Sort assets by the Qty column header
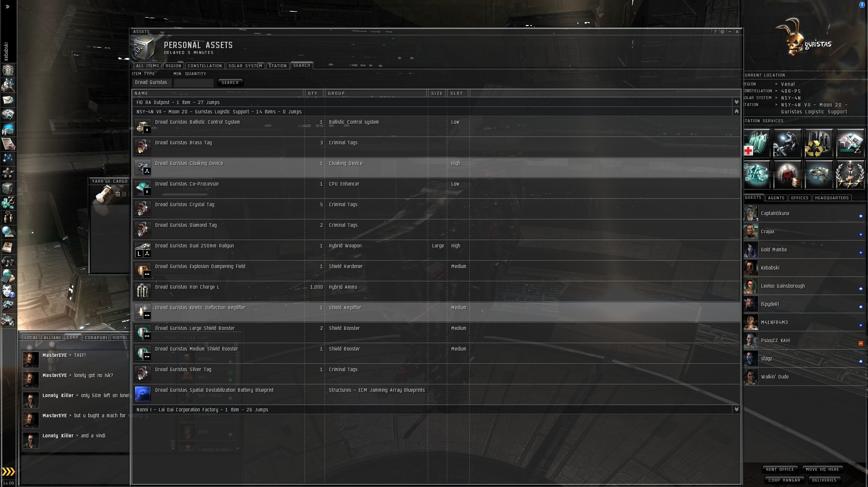 [x=314, y=93]
